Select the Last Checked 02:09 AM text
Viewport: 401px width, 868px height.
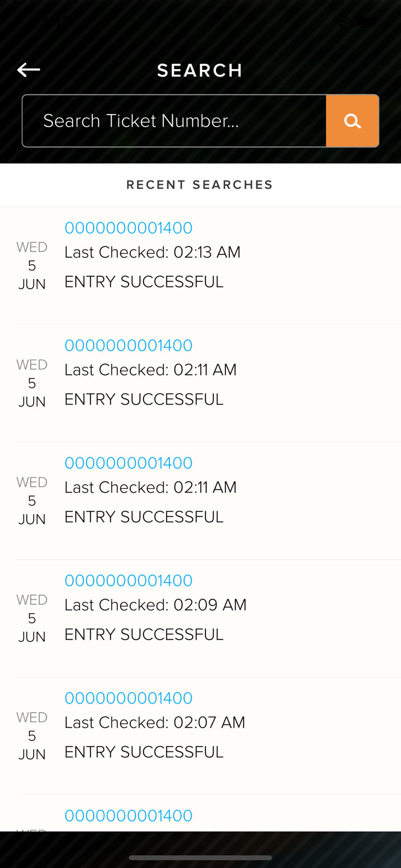(x=155, y=605)
